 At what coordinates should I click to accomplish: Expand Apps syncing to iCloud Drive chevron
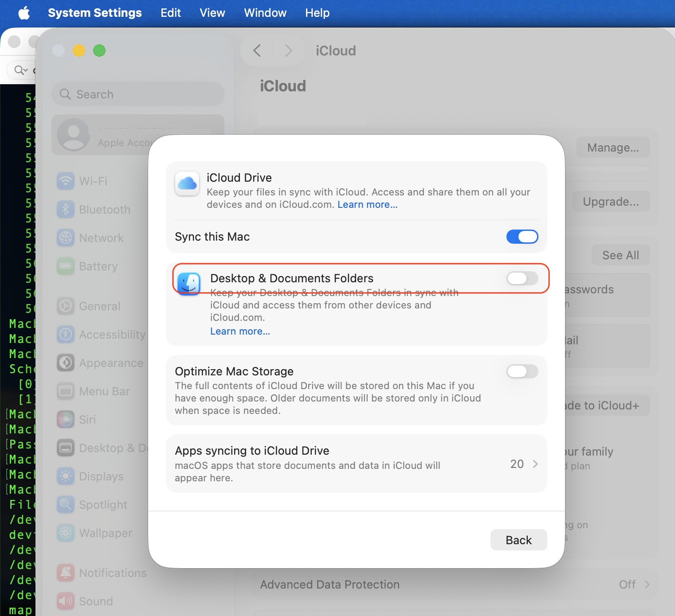535,464
